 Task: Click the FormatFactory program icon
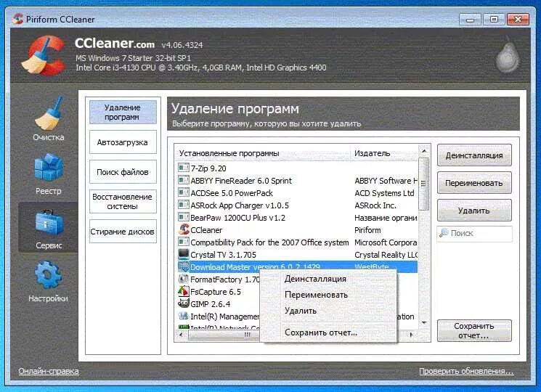tap(184, 279)
